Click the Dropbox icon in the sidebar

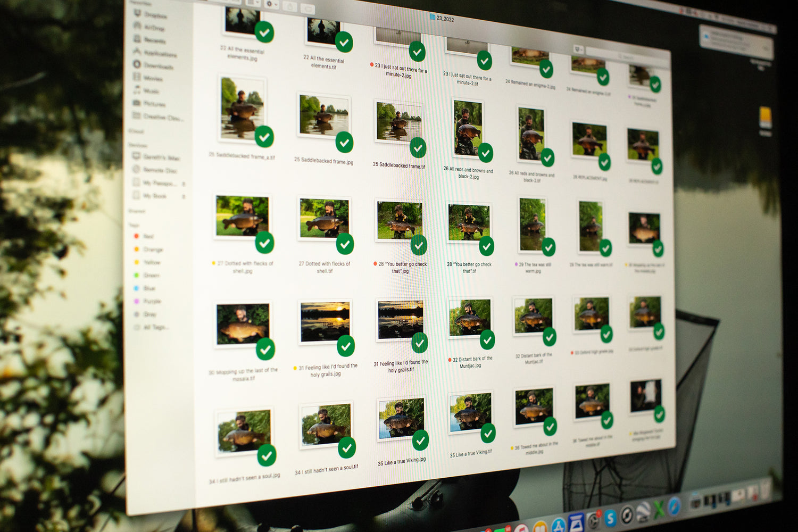[x=138, y=13]
